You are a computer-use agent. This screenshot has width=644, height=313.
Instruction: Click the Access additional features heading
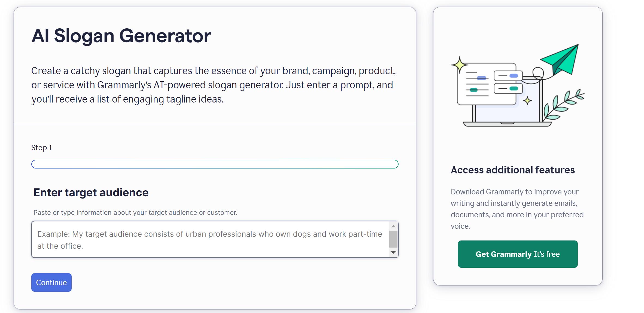coord(513,170)
